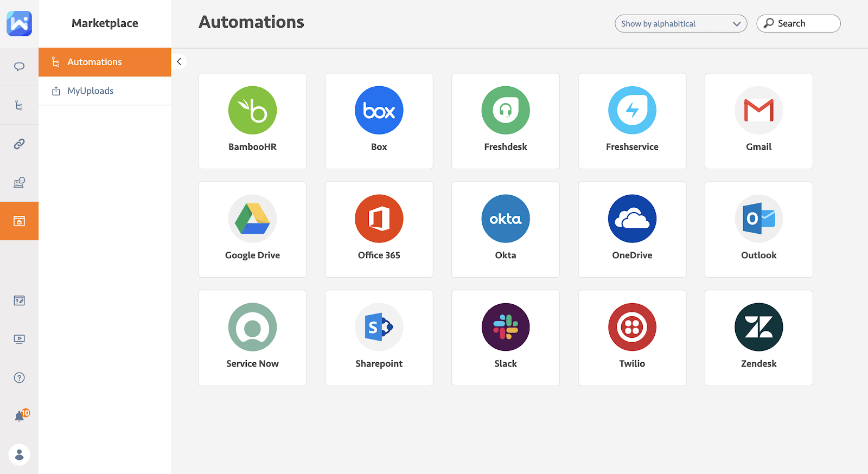The height and width of the screenshot is (474, 868).
Task: Open the Sharepoint automation icon
Action: [379, 327]
